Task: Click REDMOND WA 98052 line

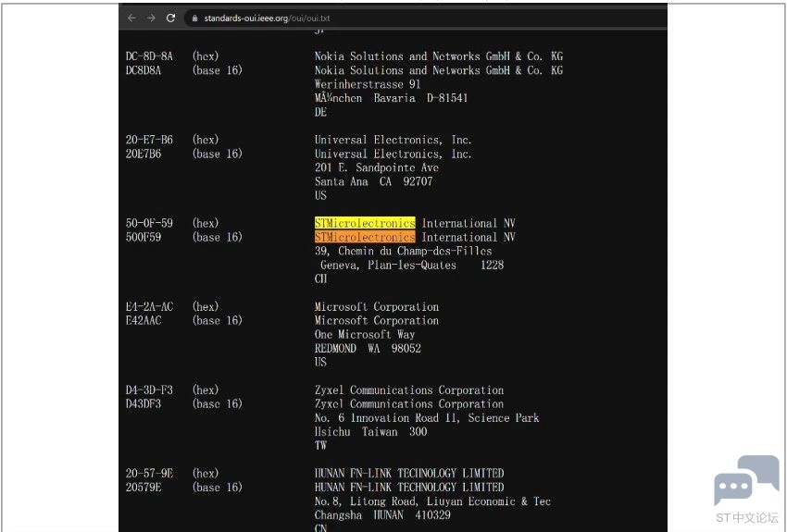Action: (368, 348)
